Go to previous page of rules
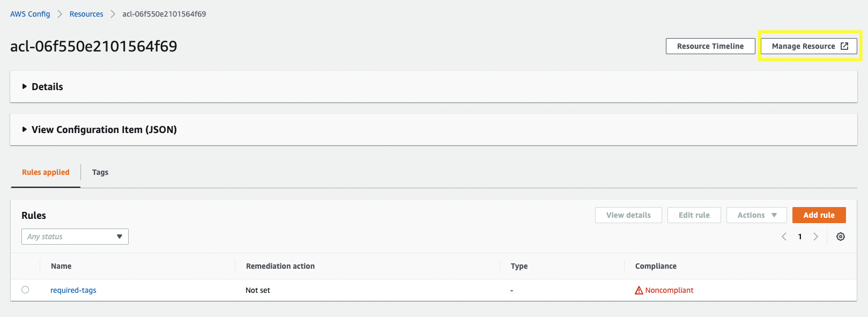 pyautogui.click(x=784, y=237)
